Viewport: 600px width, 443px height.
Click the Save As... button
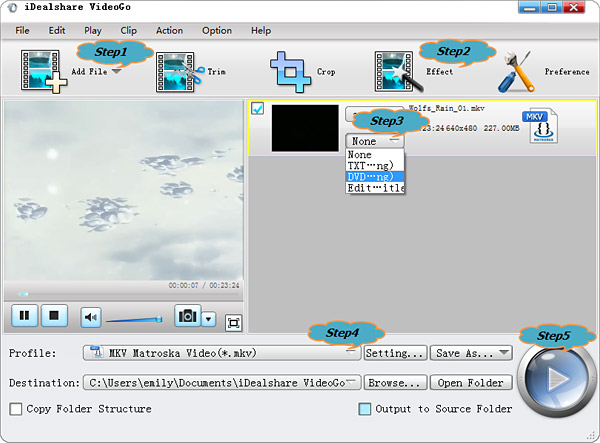tap(471, 353)
